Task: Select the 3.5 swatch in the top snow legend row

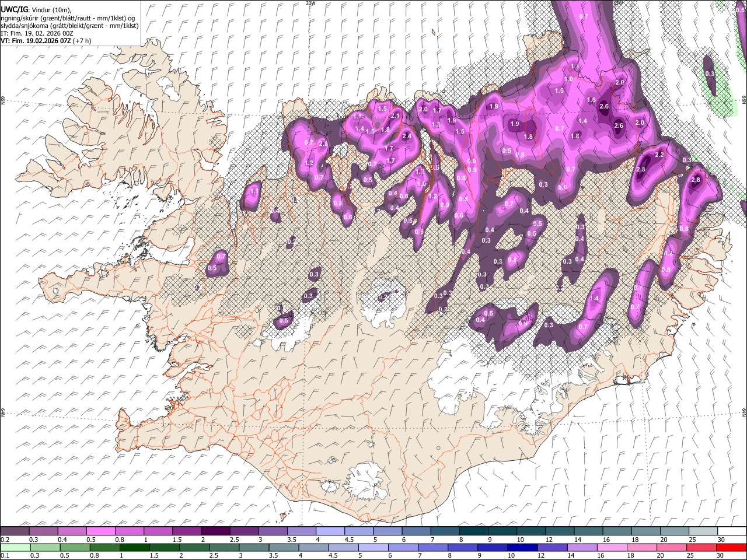Action: click(301, 531)
